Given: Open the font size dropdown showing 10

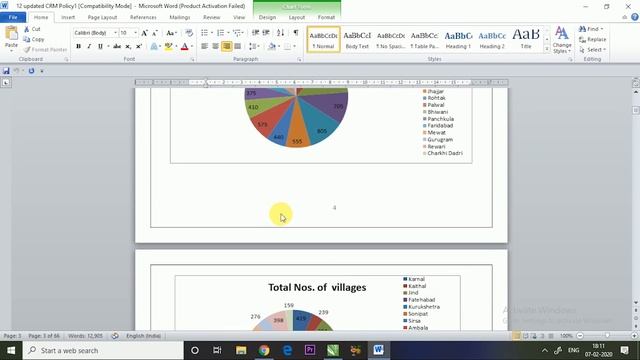Looking at the screenshot, I should coord(136,33).
